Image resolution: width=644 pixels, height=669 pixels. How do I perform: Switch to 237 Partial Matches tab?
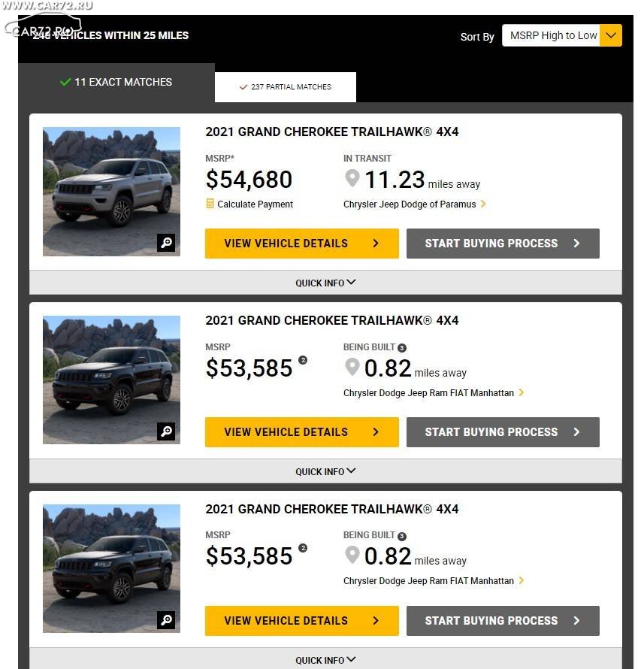point(286,87)
